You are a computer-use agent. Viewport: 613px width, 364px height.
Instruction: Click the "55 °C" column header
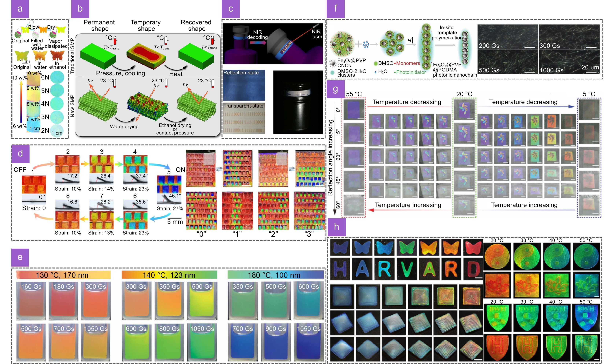point(354,94)
